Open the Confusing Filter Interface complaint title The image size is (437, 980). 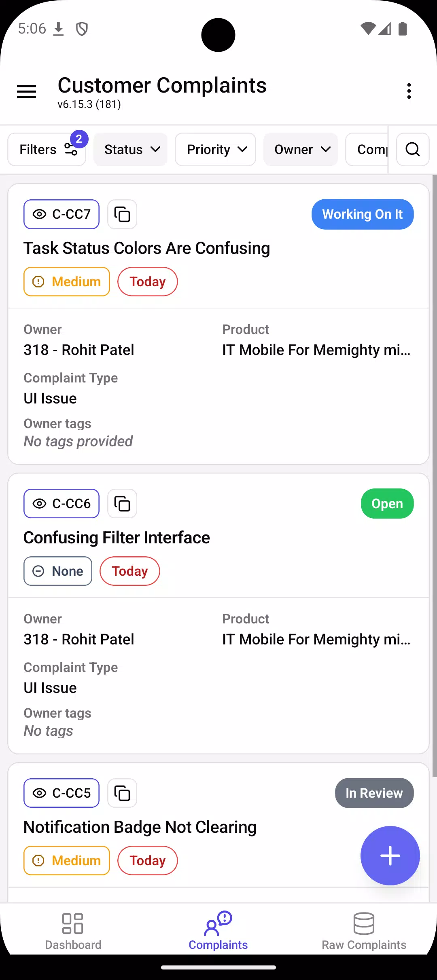pyautogui.click(x=117, y=538)
